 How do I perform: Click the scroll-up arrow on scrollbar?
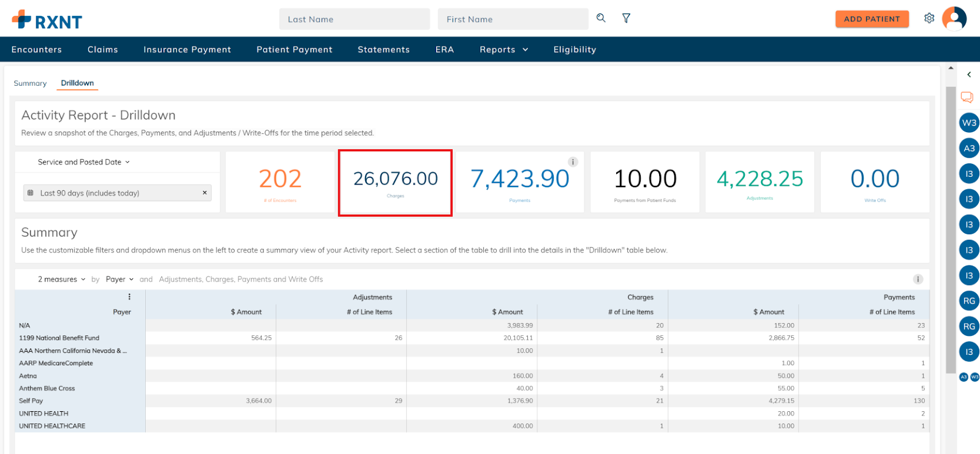pos(951,68)
